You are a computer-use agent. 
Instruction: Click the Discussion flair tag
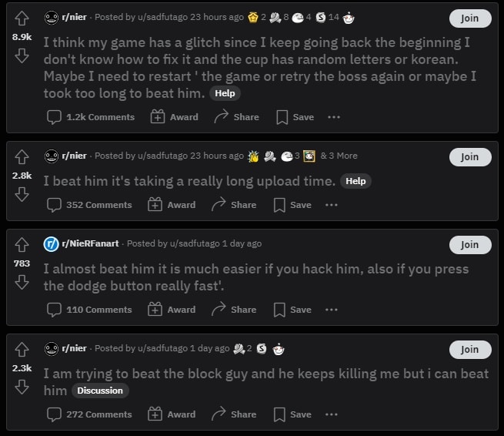(x=100, y=391)
